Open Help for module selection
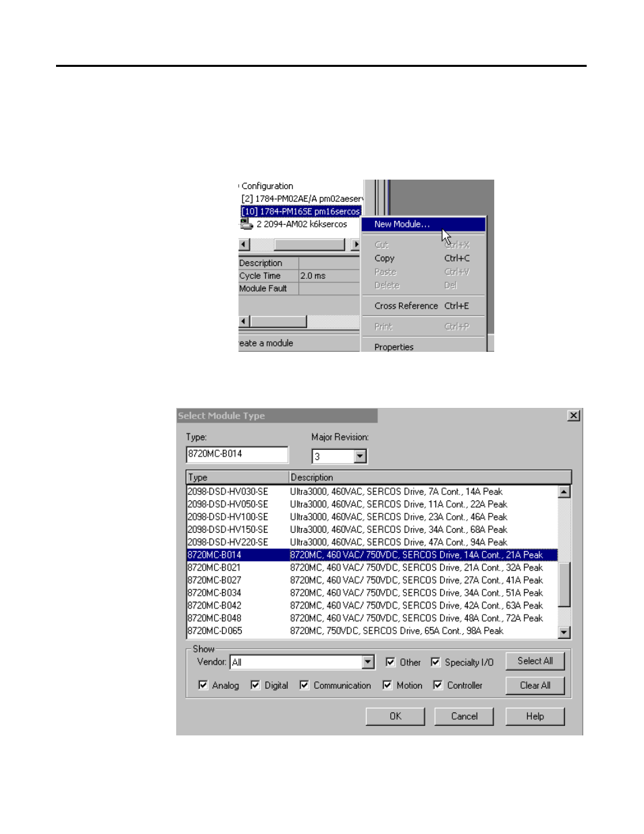Screen dimensions: 644x834 click(x=535, y=716)
